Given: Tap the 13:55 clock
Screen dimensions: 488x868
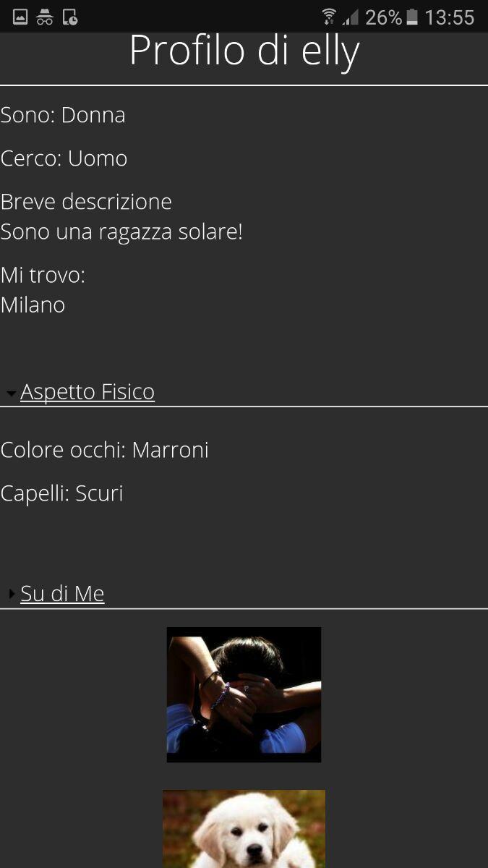Looking at the screenshot, I should 449,17.
